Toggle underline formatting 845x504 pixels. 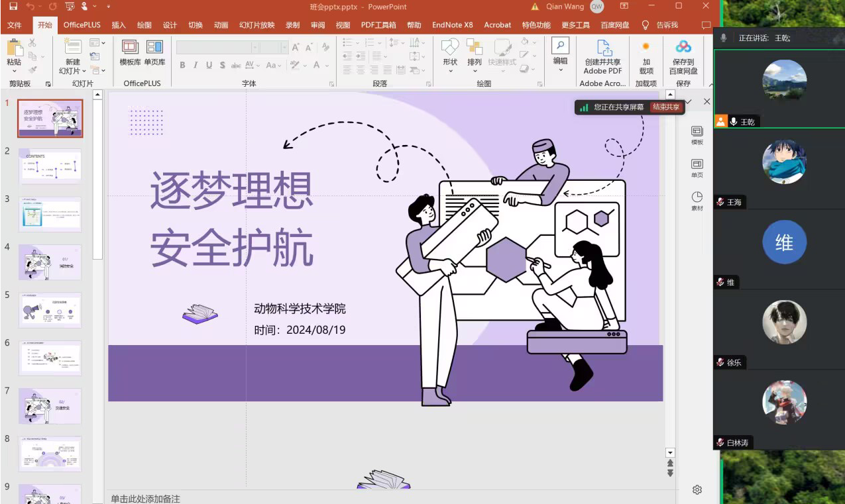209,66
